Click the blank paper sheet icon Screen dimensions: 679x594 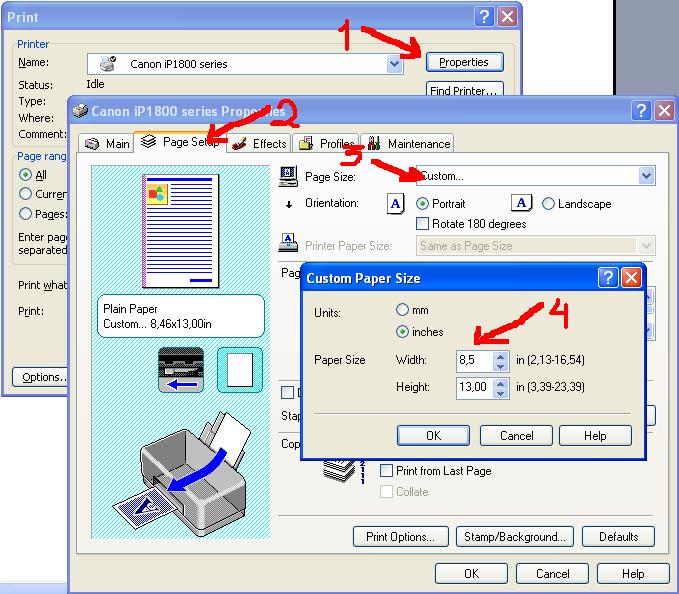point(240,370)
